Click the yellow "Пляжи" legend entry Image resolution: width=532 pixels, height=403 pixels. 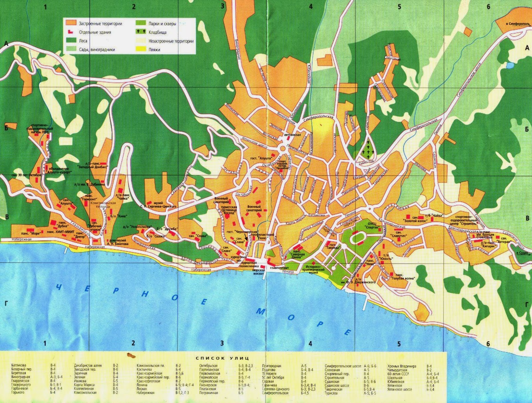pyautogui.click(x=141, y=49)
